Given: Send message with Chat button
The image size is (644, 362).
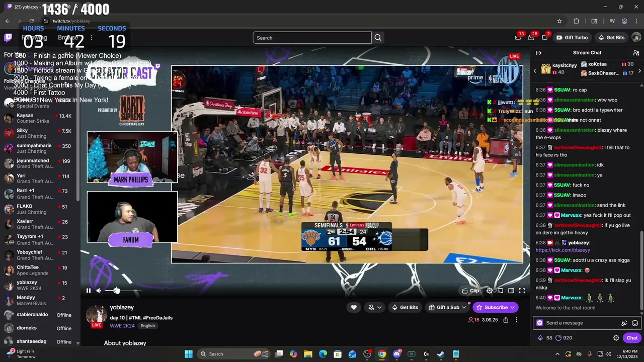Looking at the screenshot, I should coord(632,338).
